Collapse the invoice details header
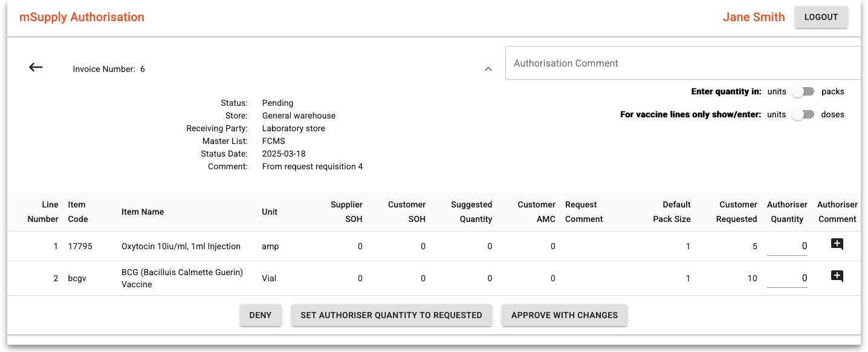 [488, 70]
